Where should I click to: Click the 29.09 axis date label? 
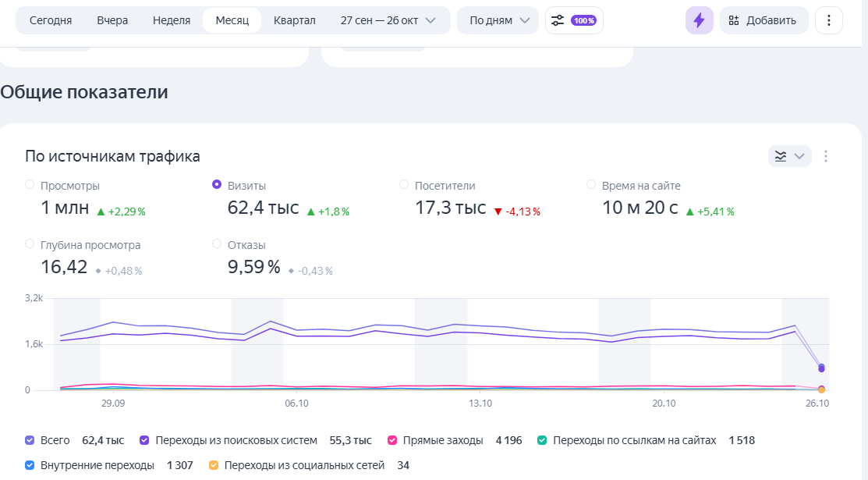click(x=113, y=404)
